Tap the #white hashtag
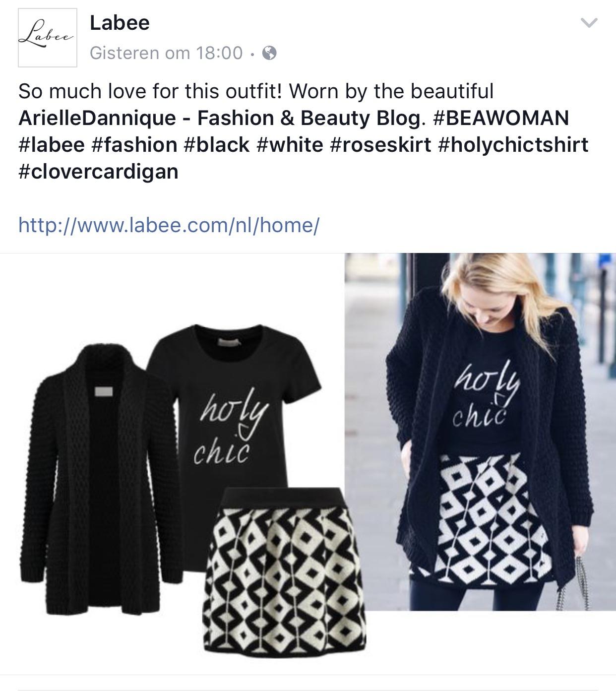616x691 pixels. click(288, 145)
